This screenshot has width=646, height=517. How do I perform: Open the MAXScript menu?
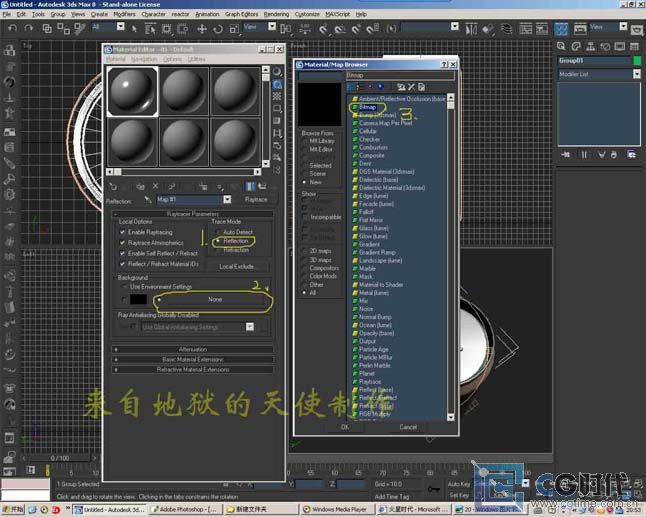point(337,14)
